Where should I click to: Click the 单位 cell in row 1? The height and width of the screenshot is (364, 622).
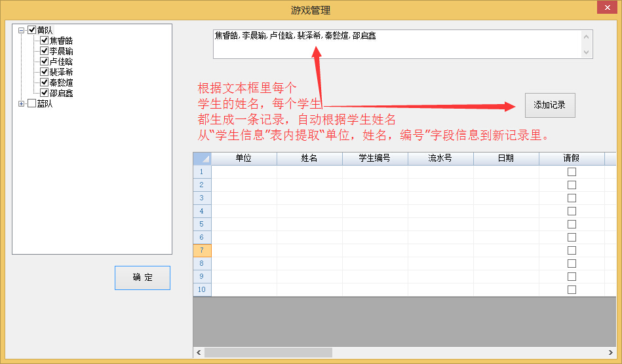point(244,172)
